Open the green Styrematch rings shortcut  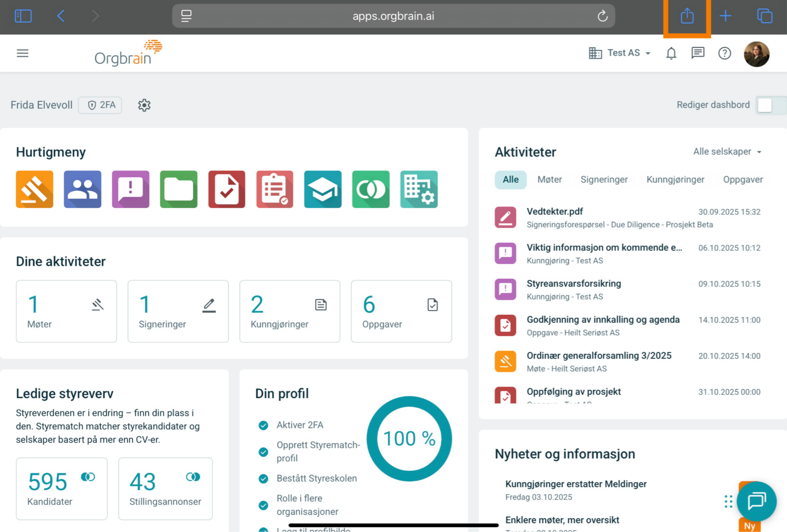(371, 189)
